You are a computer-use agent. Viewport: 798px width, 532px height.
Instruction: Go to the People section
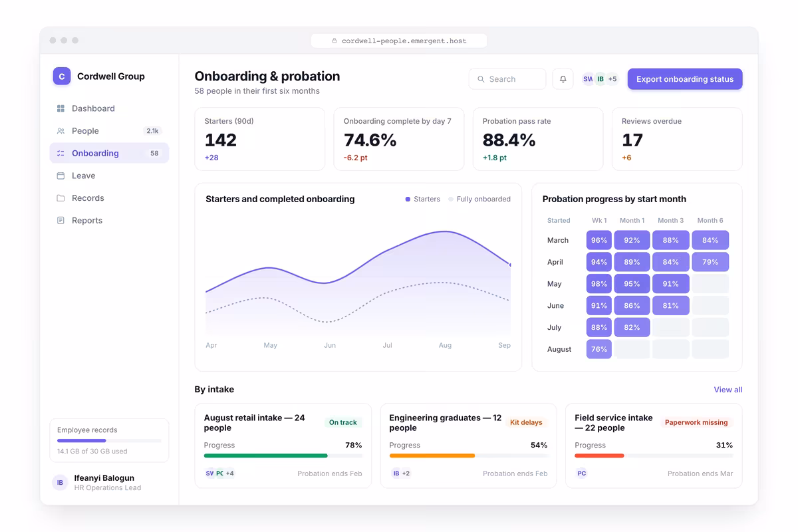(x=109, y=131)
